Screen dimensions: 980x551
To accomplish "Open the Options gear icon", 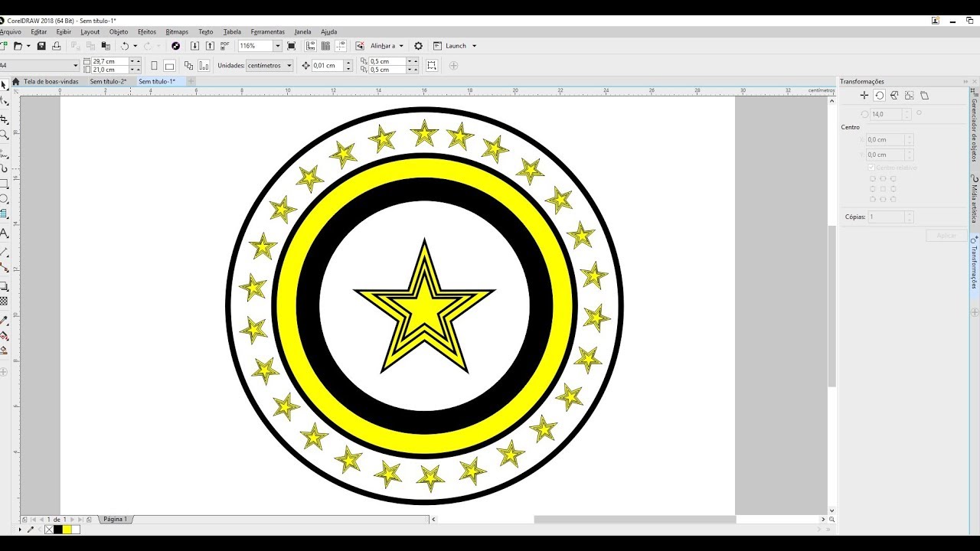I will click(x=418, y=46).
